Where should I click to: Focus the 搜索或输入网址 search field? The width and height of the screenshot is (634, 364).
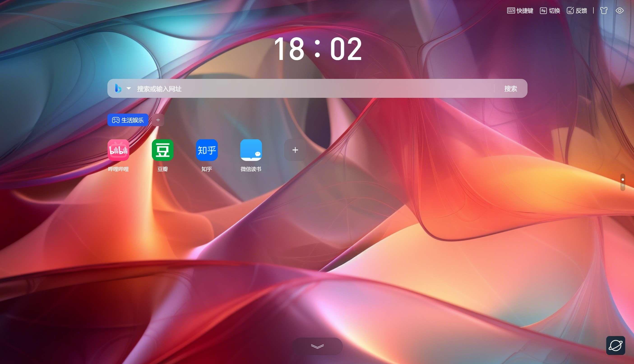click(314, 89)
